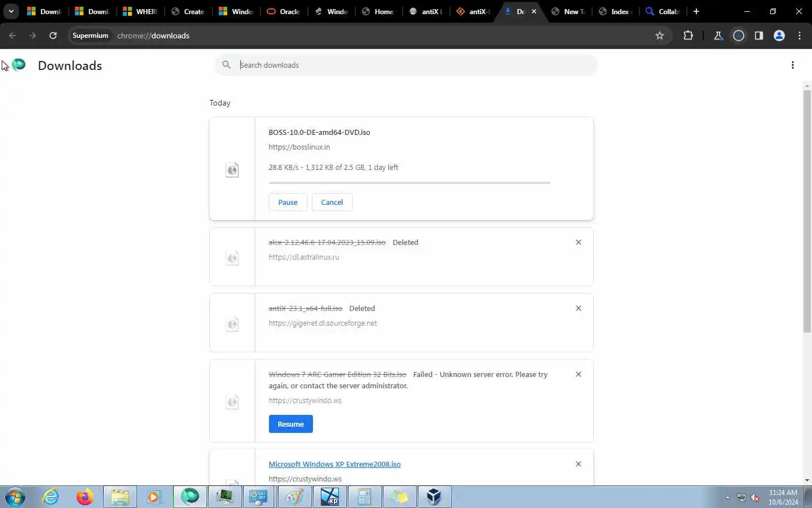Show hidden system tray icons arrow
Image resolution: width=812 pixels, height=508 pixels.
click(x=727, y=497)
